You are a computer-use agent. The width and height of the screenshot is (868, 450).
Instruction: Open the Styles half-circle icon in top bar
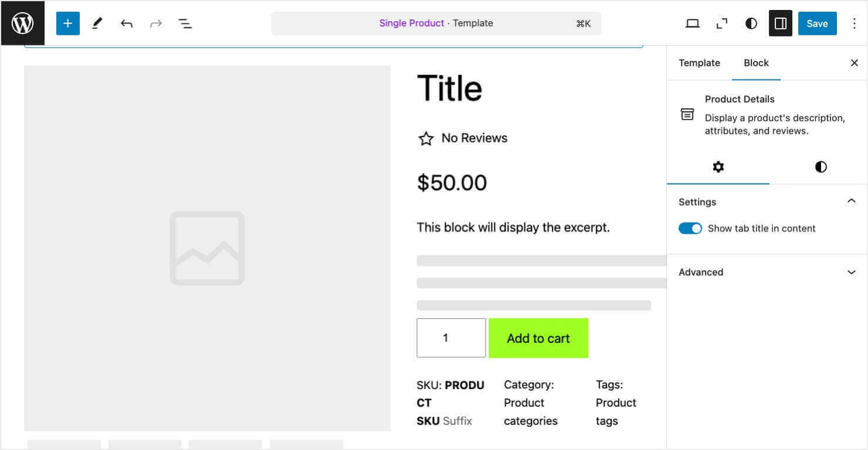(x=751, y=23)
